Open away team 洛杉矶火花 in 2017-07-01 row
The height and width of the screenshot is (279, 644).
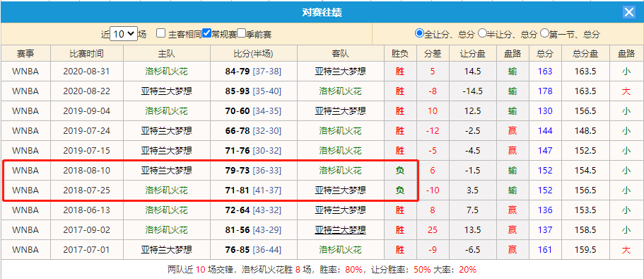click(x=341, y=250)
